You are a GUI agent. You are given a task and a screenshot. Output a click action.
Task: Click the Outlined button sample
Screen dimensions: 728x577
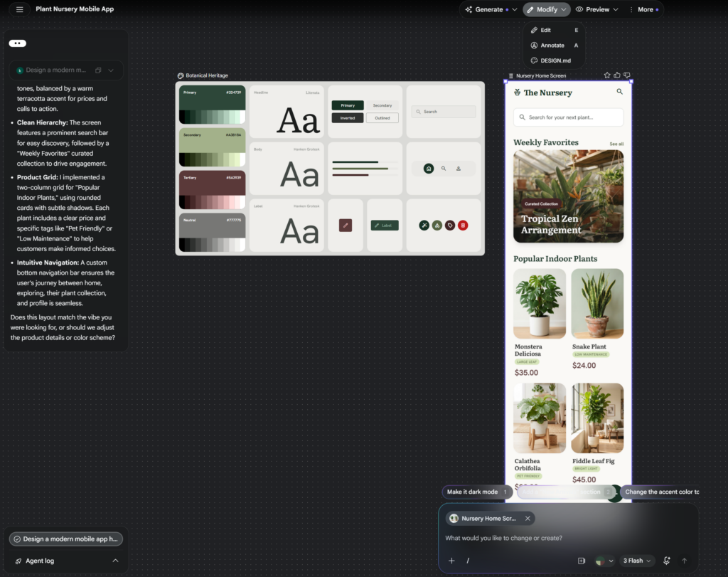(382, 118)
